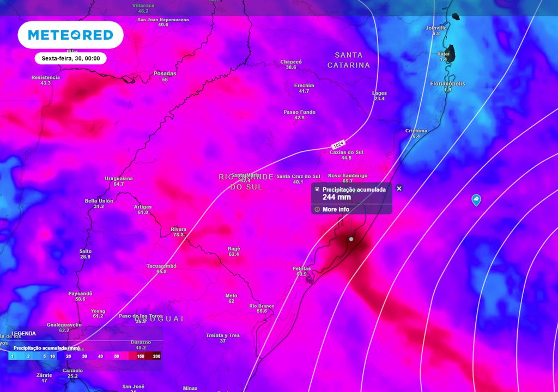This screenshot has height=392, width=558.
Task: Click the 1024 isobar pressure label
Action: click(337, 146)
